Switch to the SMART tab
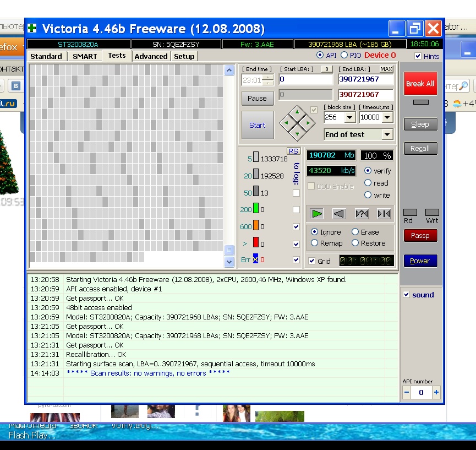This screenshot has height=450, width=476. click(85, 56)
